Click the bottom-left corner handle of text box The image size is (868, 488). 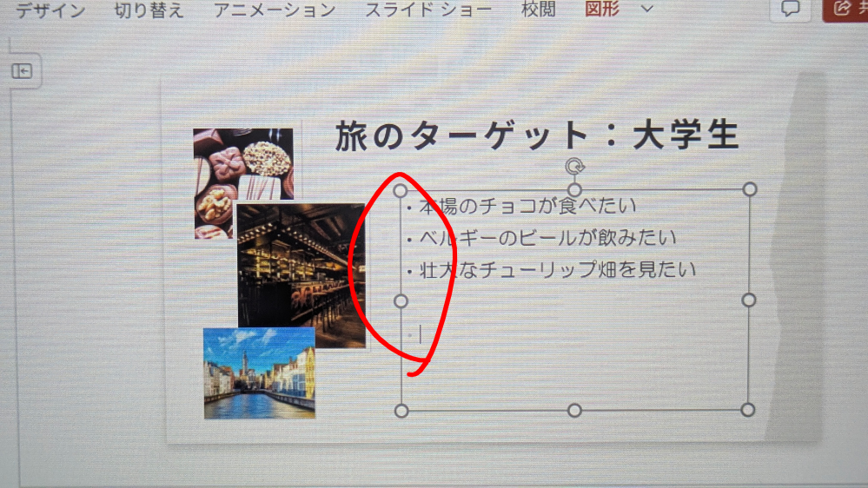coord(401,411)
